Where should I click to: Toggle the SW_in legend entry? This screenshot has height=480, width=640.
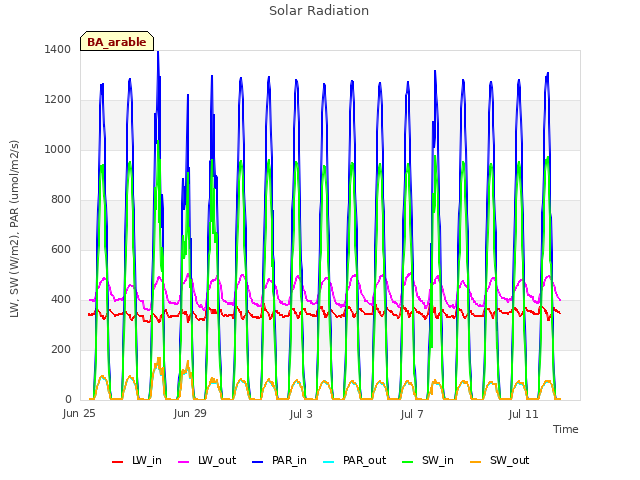pos(428,461)
